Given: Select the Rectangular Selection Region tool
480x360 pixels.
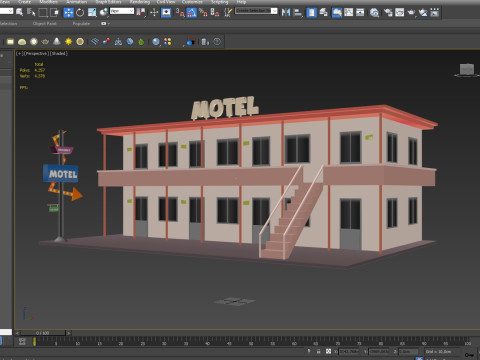Looking at the screenshot, I should [43, 13].
